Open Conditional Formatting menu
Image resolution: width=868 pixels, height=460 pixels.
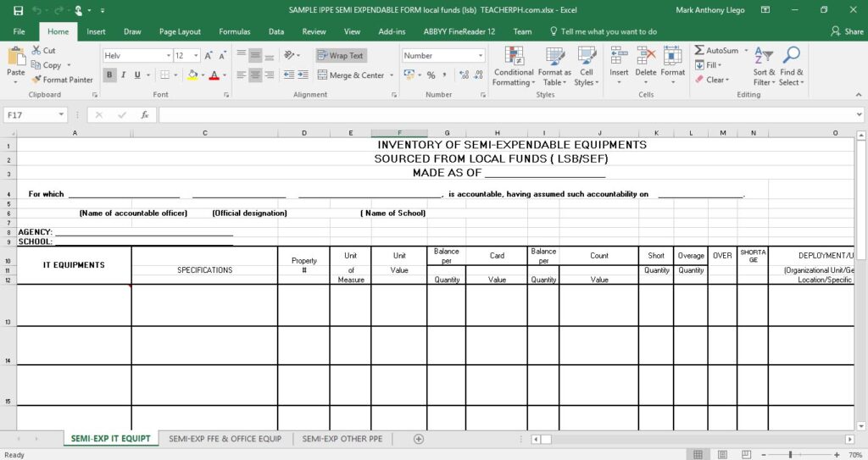(x=513, y=66)
